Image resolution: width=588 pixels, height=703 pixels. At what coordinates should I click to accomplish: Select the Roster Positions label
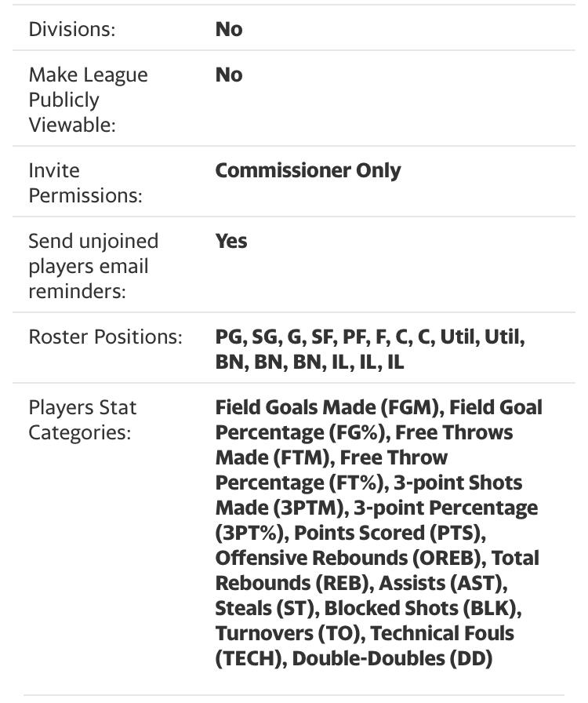click(105, 337)
